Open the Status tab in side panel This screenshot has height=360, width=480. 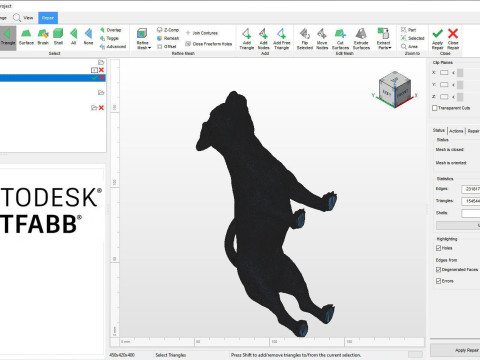[x=439, y=130]
